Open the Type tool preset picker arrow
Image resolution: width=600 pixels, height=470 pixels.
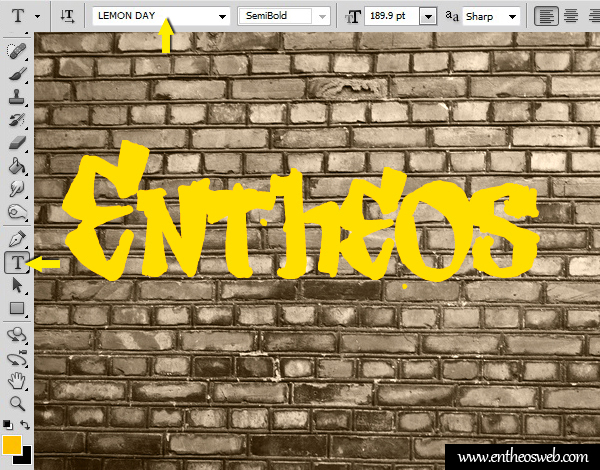coord(37,16)
